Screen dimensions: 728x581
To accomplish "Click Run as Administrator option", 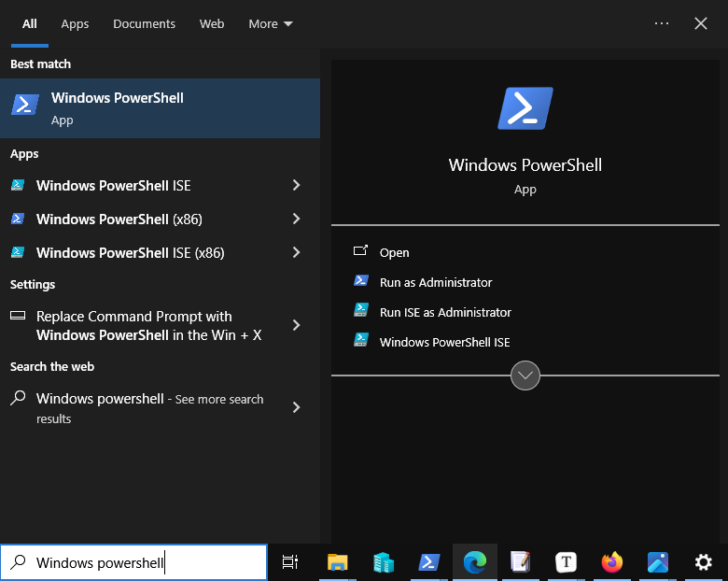I will 435,282.
